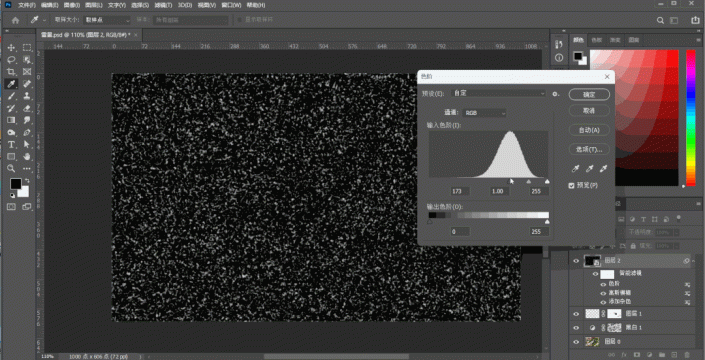Toggle visibility of the 高斯模糊 filter
The width and height of the screenshot is (705, 360).
tap(603, 293)
